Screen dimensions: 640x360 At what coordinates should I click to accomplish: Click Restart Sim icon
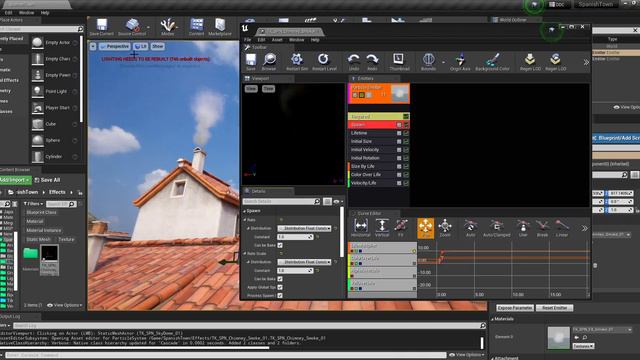[x=297, y=60]
